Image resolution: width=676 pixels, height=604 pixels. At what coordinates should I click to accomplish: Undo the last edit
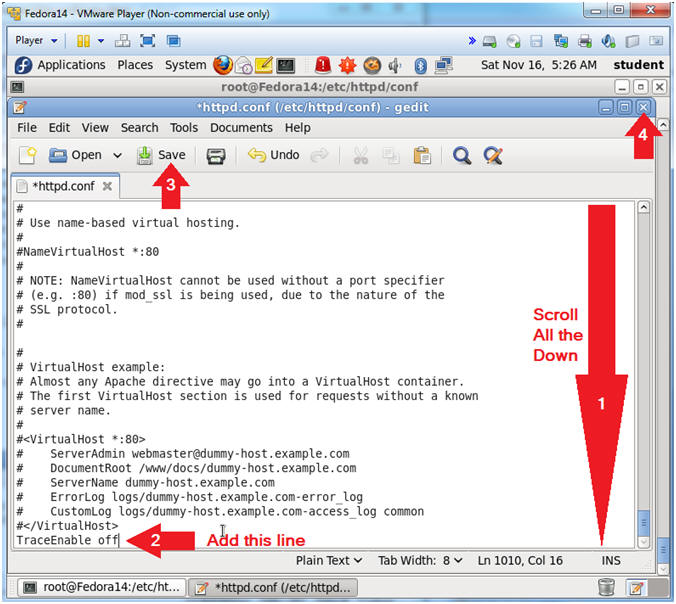tap(274, 155)
